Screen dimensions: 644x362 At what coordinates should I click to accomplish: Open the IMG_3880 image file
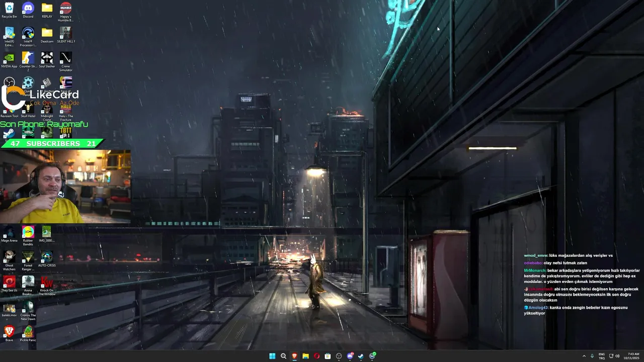[47, 234]
